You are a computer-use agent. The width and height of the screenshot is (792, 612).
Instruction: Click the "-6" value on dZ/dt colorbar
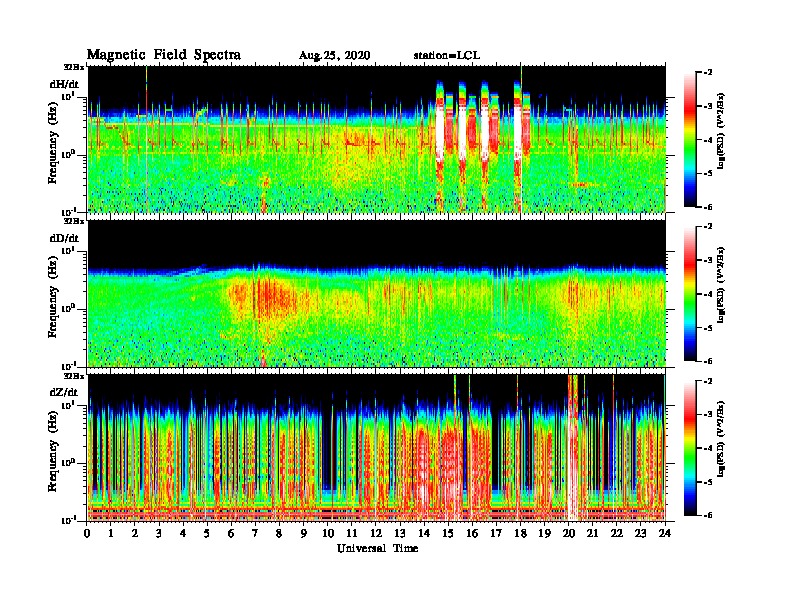pos(708,515)
